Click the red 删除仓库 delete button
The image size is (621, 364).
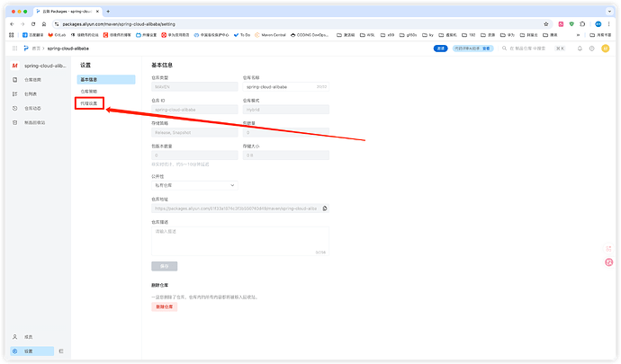(165, 307)
